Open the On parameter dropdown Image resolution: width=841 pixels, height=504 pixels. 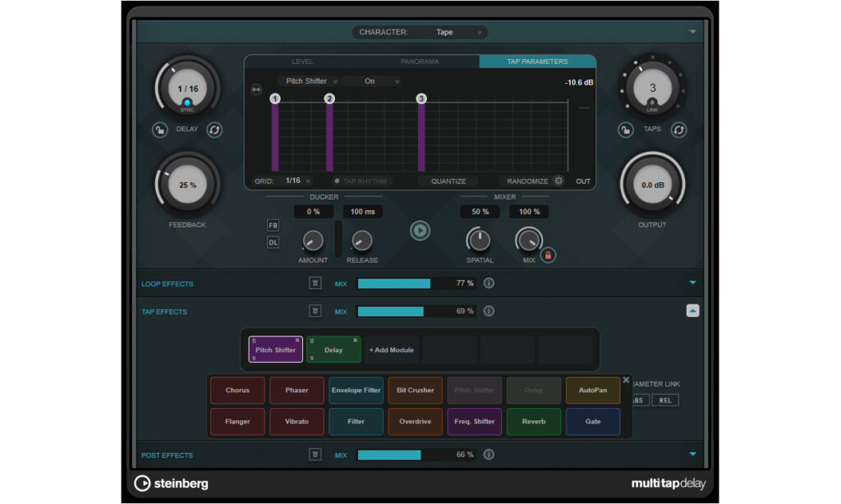pos(372,81)
